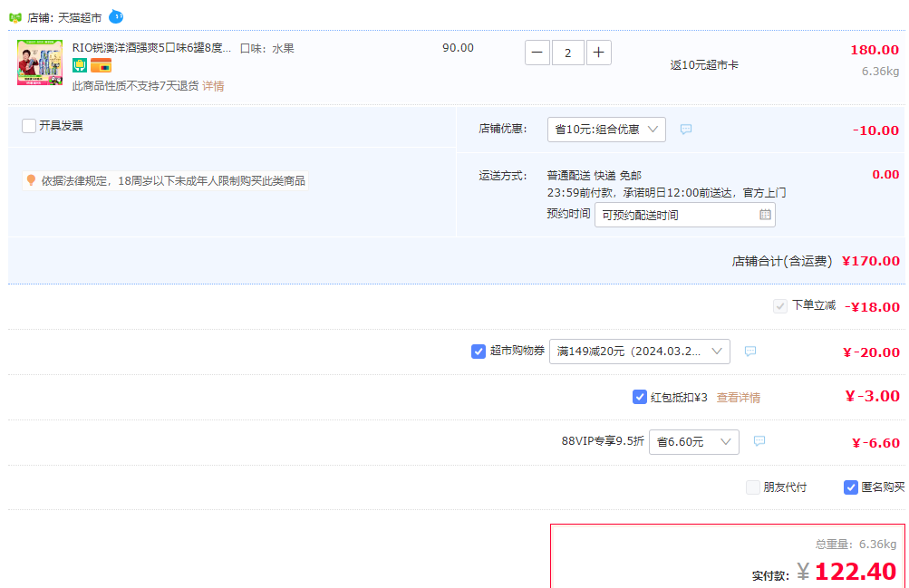Click the 返10元超市卡 promotion text
The height and width of the screenshot is (588, 909).
pos(704,65)
